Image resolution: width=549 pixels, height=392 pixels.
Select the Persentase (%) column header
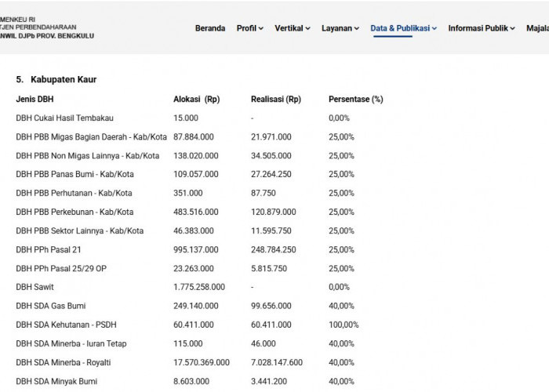tap(356, 100)
